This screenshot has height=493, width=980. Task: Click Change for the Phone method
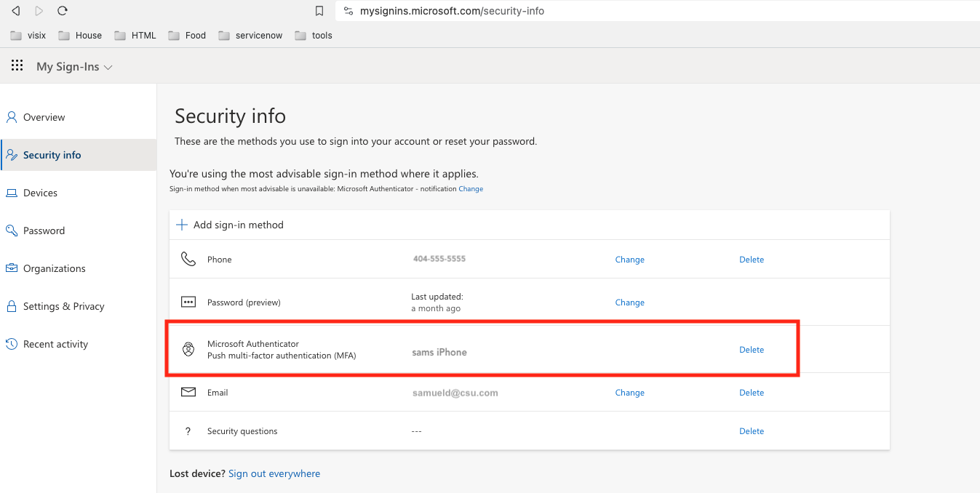pyautogui.click(x=630, y=260)
